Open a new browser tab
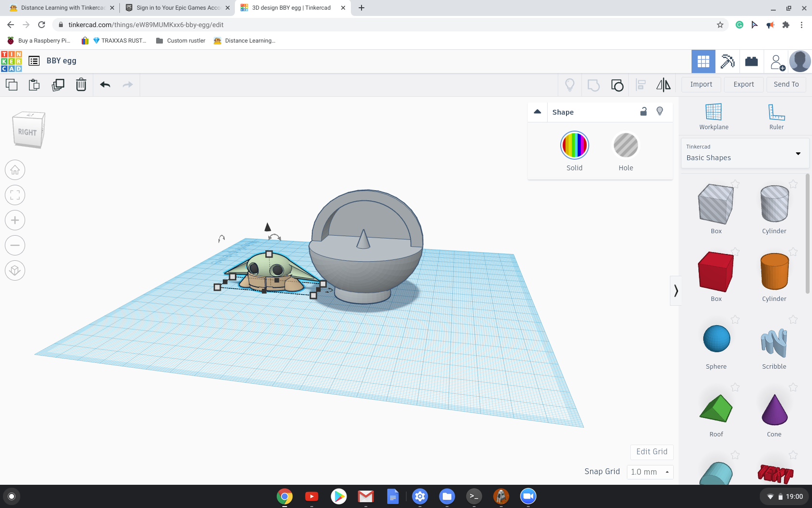This screenshot has width=812, height=508. coord(362,8)
